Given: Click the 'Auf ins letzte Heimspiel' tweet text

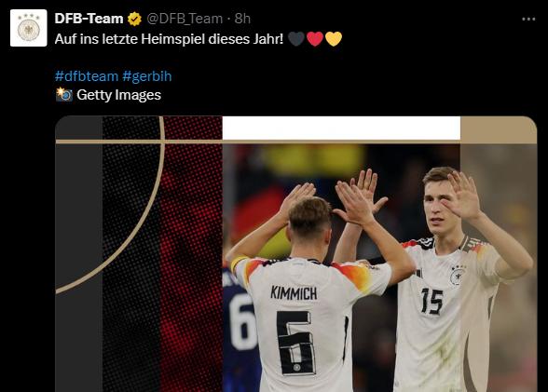Looking at the screenshot, I should coord(170,39).
